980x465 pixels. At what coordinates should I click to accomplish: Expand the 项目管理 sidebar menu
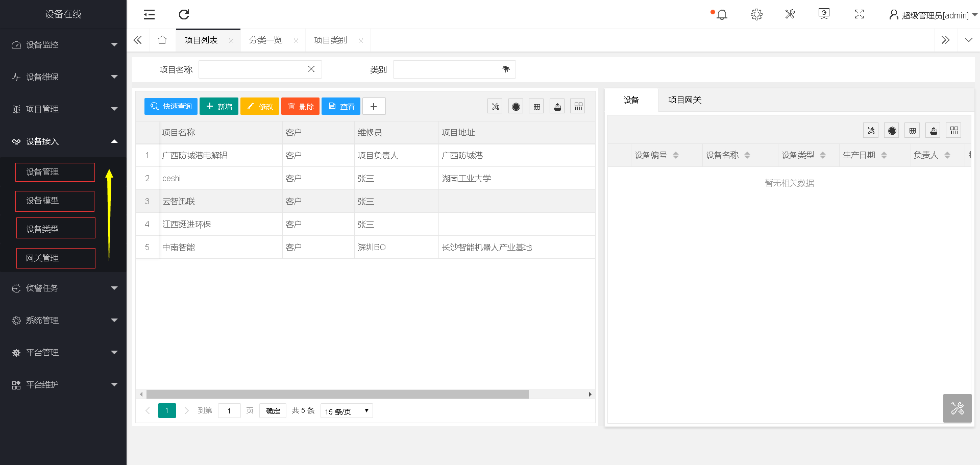pyautogui.click(x=63, y=109)
